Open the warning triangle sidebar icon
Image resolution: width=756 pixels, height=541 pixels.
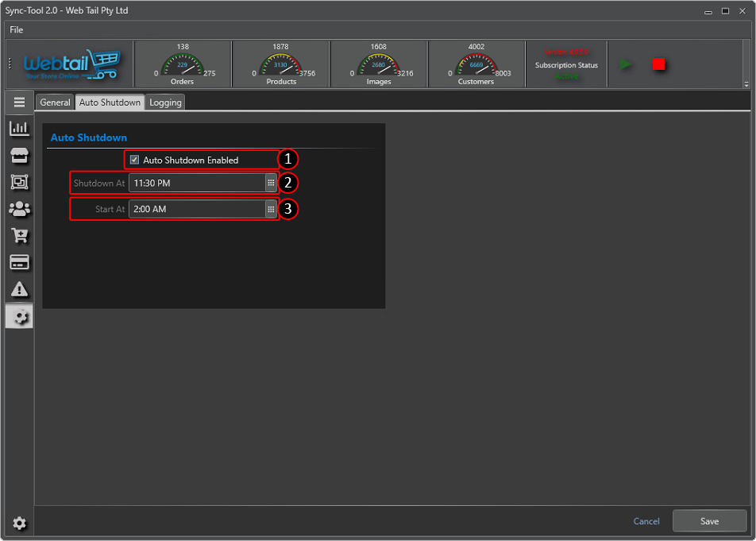click(x=19, y=289)
